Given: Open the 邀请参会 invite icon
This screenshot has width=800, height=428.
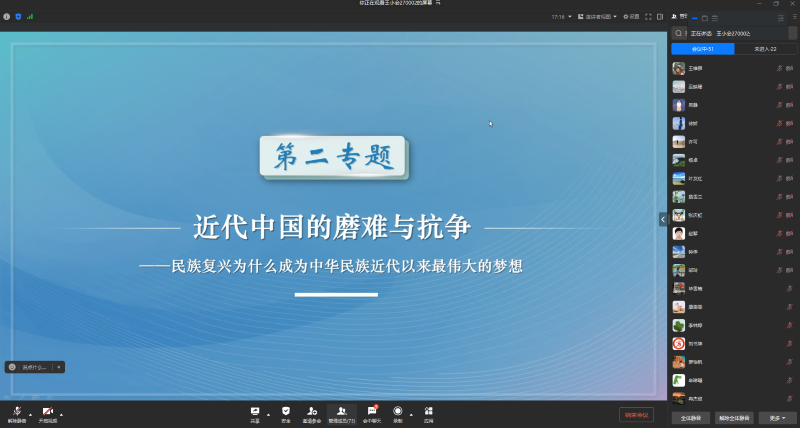Looking at the screenshot, I should (x=312, y=411).
